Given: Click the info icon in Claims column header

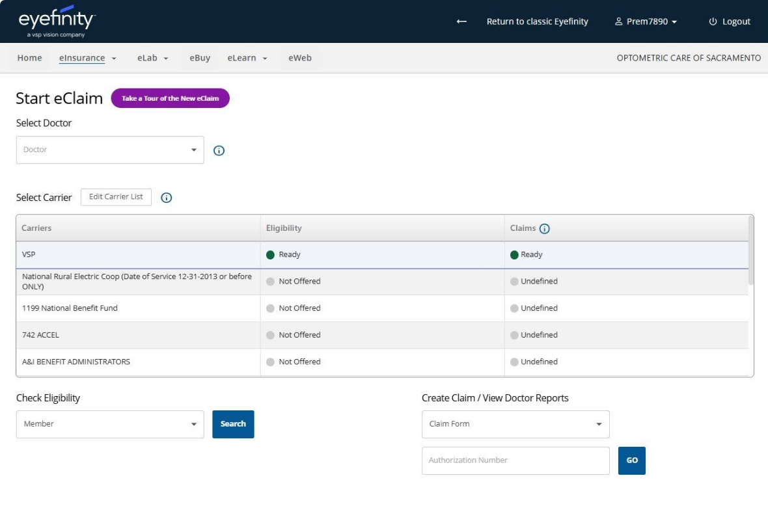Looking at the screenshot, I should point(545,229).
